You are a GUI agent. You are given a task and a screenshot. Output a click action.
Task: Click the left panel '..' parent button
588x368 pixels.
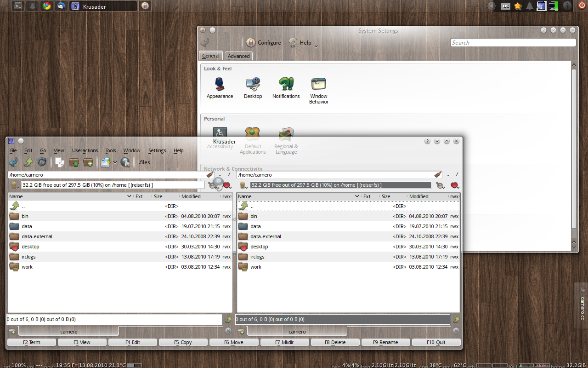point(220,175)
